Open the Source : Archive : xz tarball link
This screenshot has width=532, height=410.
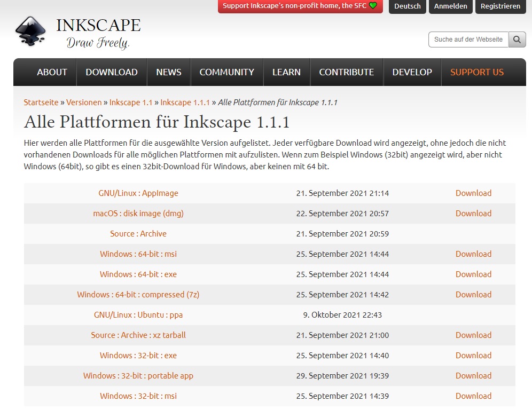point(138,335)
